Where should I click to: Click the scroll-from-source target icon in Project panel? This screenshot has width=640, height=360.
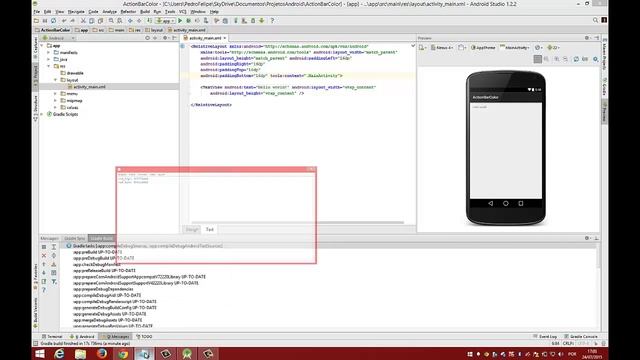(147, 38)
